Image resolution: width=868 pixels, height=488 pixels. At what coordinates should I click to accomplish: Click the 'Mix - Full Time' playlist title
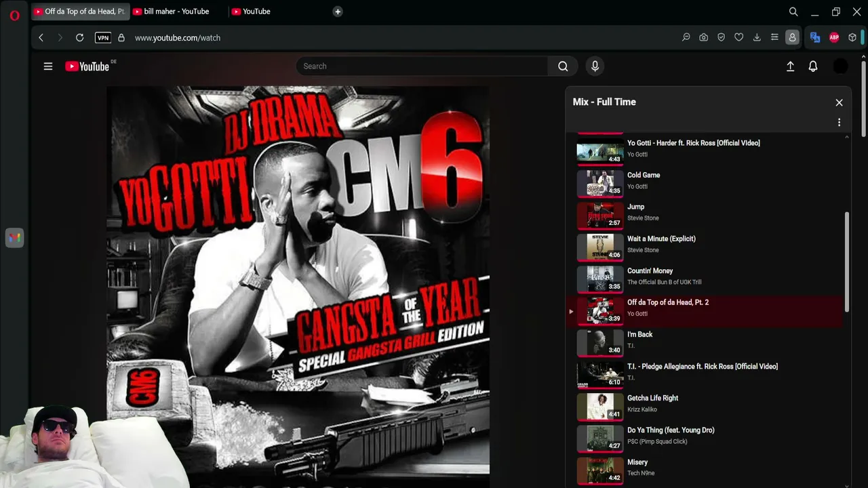coord(604,102)
